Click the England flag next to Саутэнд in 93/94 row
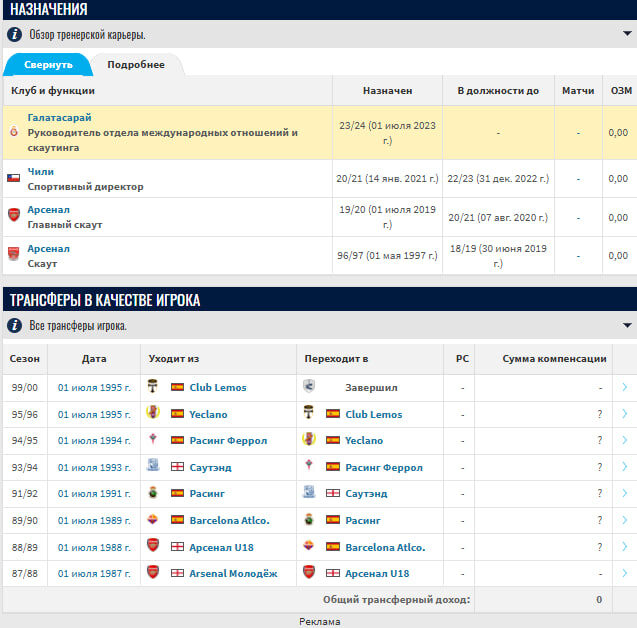 click(x=177, y=467)
